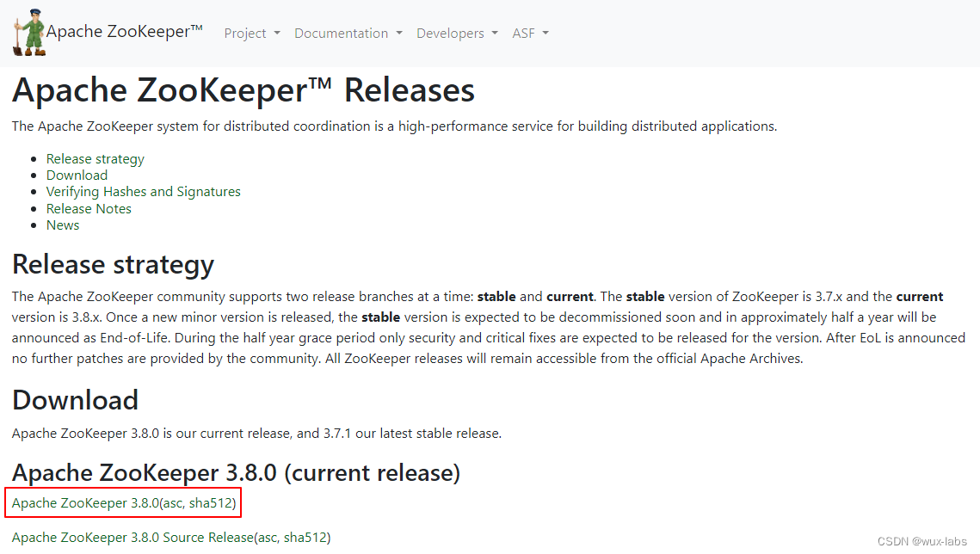Open Verifying Hashes and Signatures link
The width and height of the screenshot is (980, 554).
[143, 192]
